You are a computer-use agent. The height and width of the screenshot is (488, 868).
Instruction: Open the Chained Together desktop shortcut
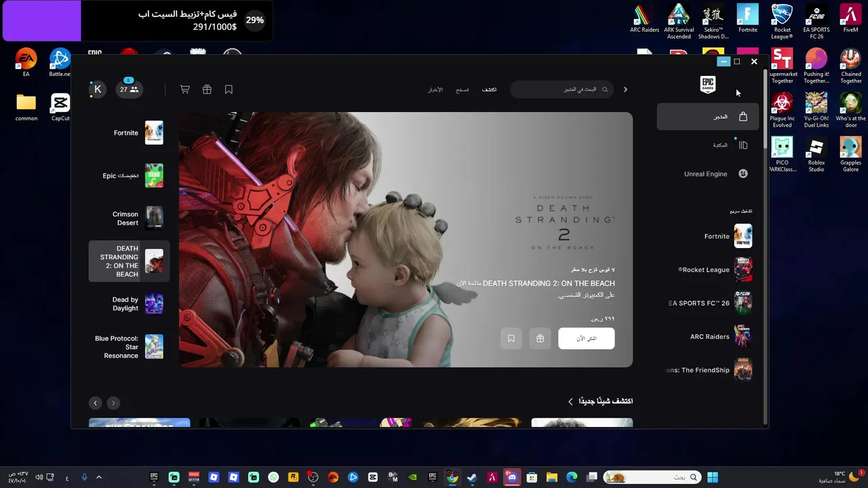coord(851,66)
